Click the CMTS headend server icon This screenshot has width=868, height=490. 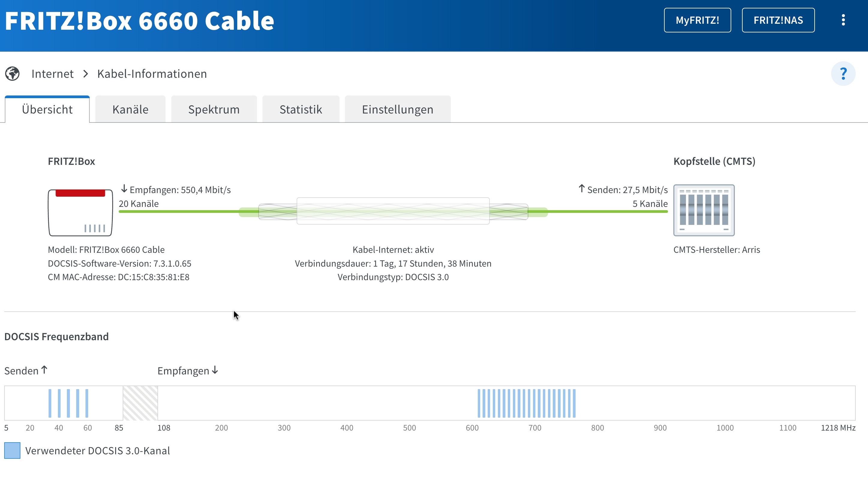click(x=704, y=210)
